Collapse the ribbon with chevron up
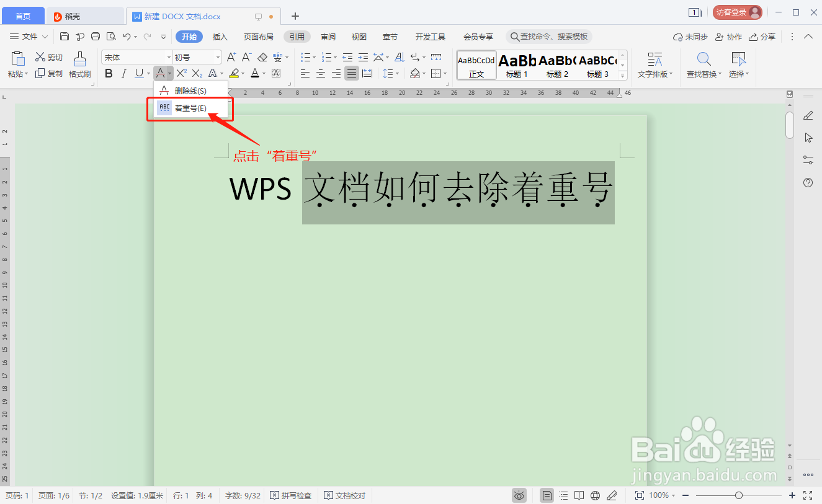Image resolution: width=822 pixels, height=504 pixels. click(x=808, y=37)
